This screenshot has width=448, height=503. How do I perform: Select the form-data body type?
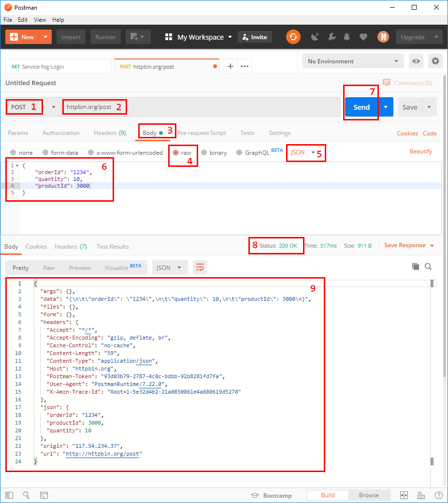[59, 152]
